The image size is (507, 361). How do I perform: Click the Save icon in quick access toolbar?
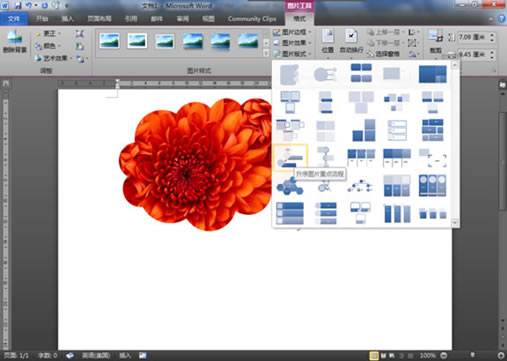18,5
